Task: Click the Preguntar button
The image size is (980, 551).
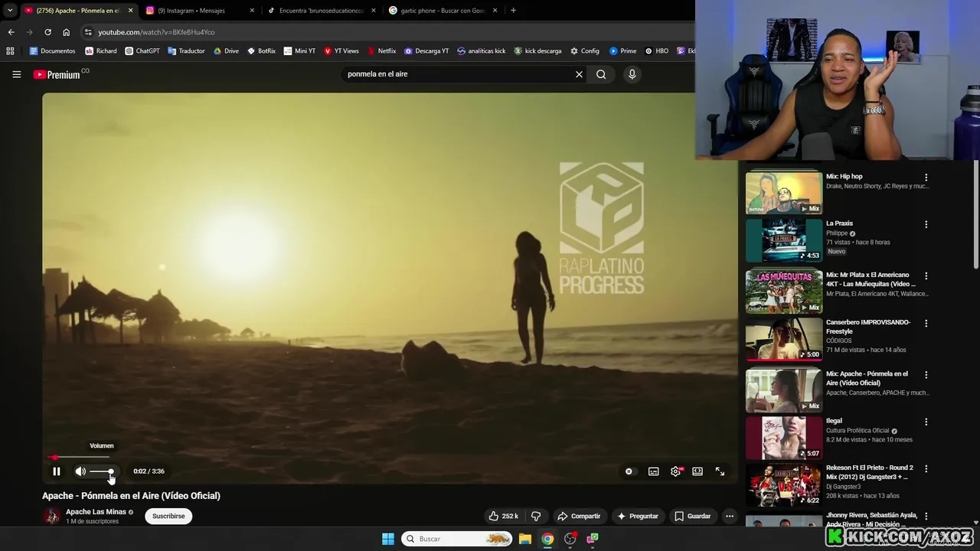Action: coord(637,516)
